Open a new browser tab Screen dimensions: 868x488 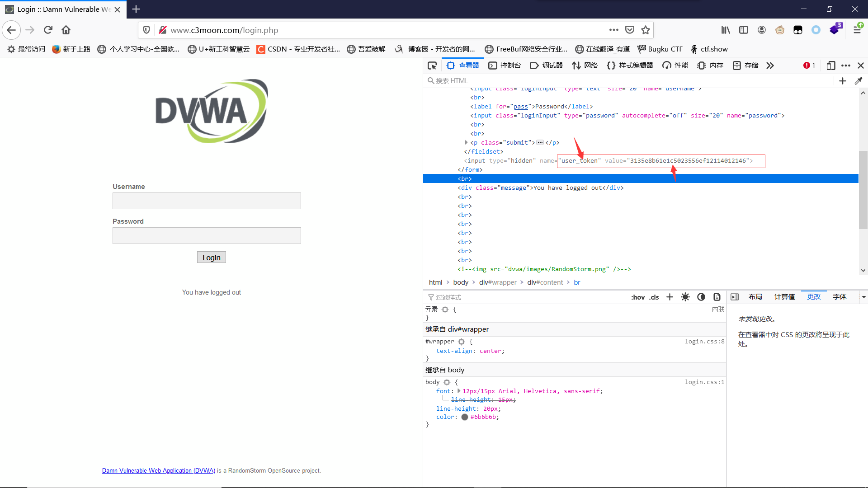(136, 9)
